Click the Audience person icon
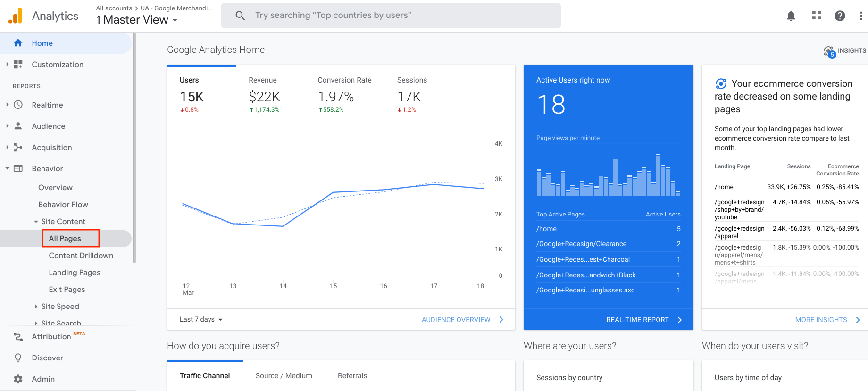The width and height of the screenshot is (868, 391). point(18,126)
